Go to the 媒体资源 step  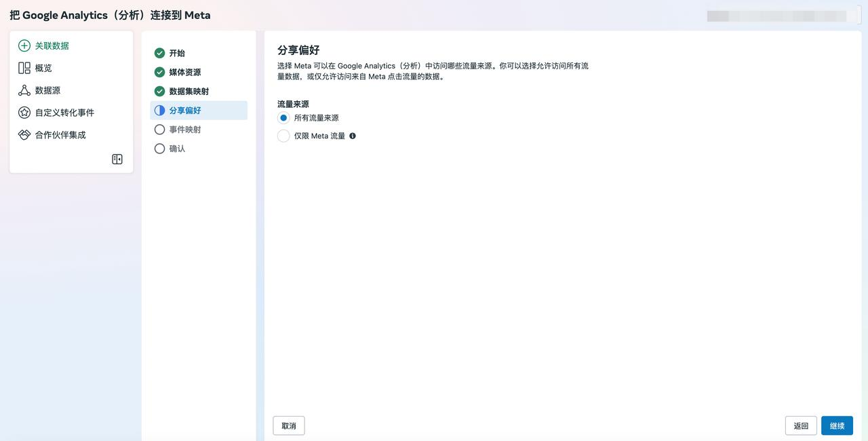pos(185,73)
